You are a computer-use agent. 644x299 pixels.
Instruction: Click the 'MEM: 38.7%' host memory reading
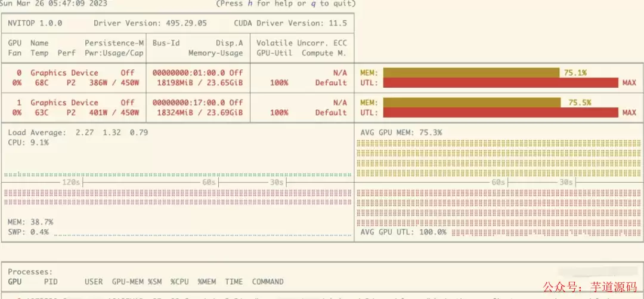pyautogui.click(x=30, y=222)
